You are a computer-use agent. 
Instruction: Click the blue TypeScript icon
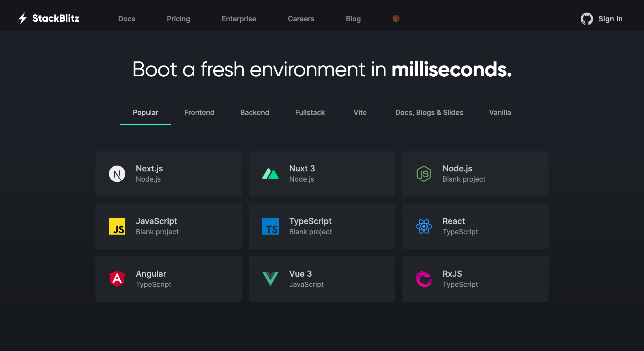(270, 226)
